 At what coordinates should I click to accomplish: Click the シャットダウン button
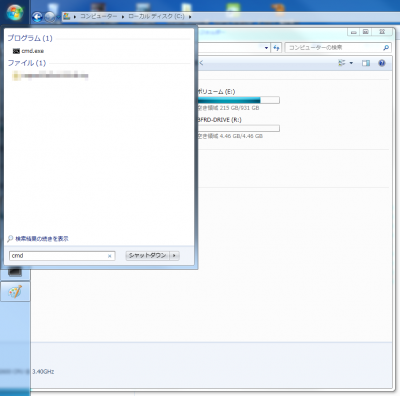point(148,256)
